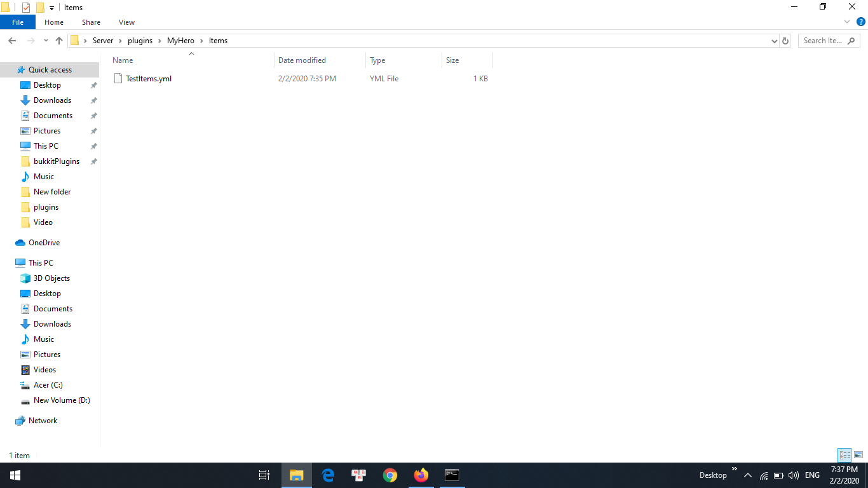This screenshot has height=488, width=868.
Task: Open the New Volume (D:) drive
Action: [62, 400]
